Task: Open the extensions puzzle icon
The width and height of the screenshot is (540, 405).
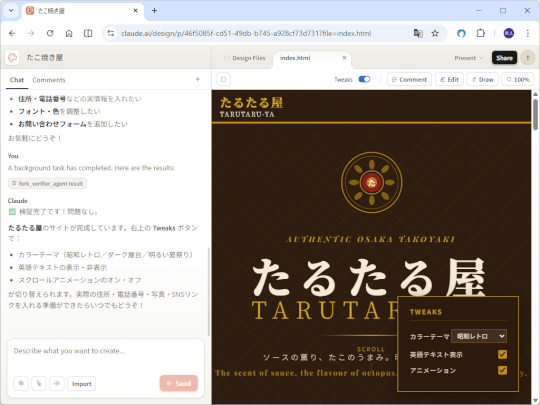Action: click(480, 33)
